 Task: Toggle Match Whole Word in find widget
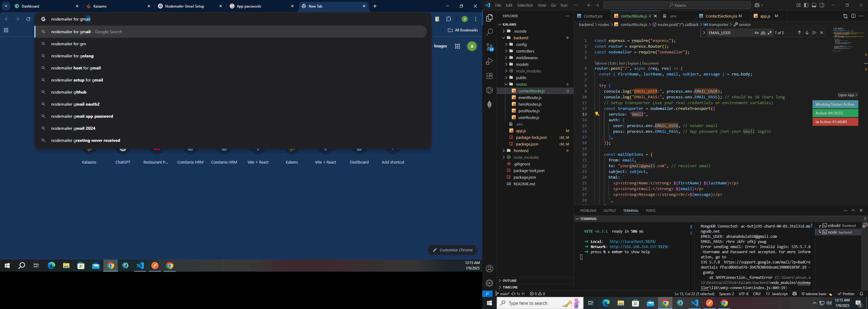point(763,33)
